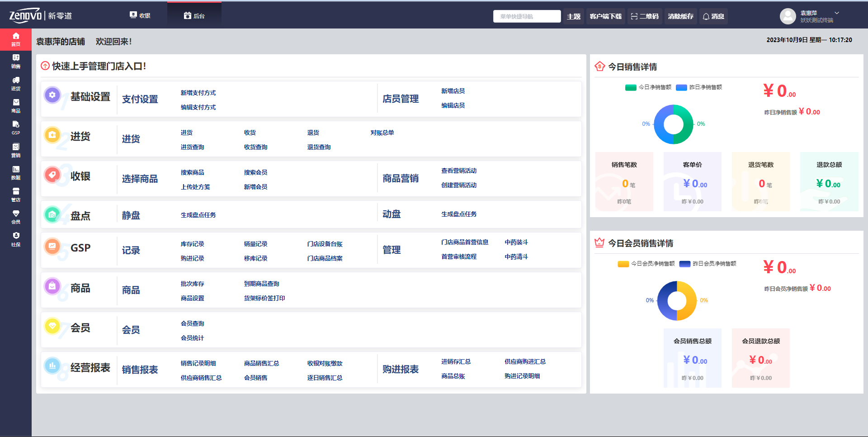Click the 进货 truck icon in sidebar
Viewport: 868px width, 437px height.
pyautogui.click(x=16, y=83)
